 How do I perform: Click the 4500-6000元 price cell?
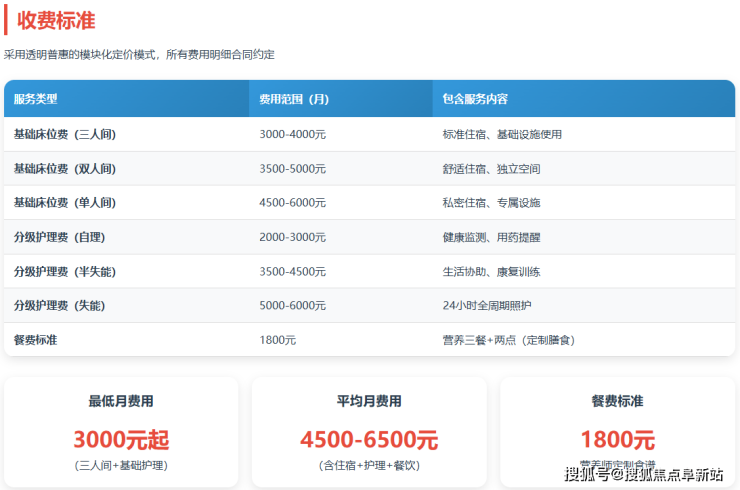pyautogui.click(x=292, y=203)
